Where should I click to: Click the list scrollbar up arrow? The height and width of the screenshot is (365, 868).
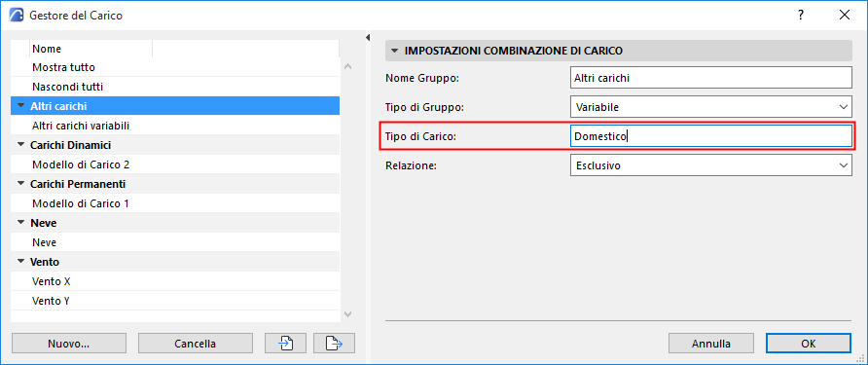pyautogui.click(x=347, y=67)
